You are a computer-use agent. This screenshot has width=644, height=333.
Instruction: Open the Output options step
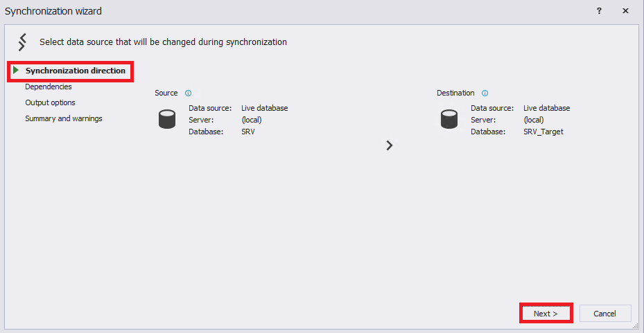pos(51,102)
